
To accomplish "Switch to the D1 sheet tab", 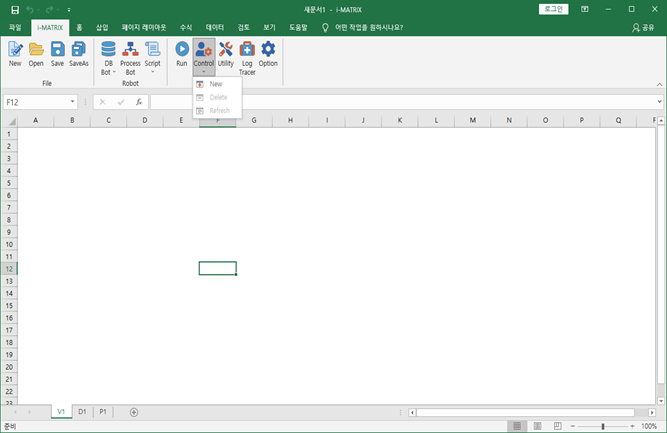I will [x=82, y=412].
